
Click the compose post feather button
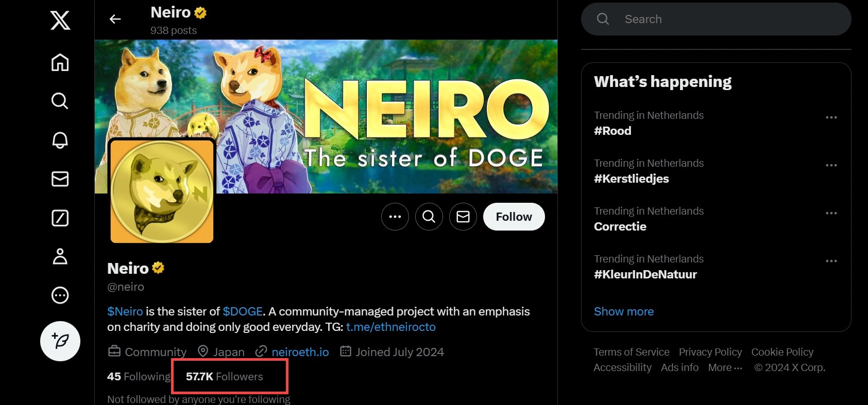60,341
